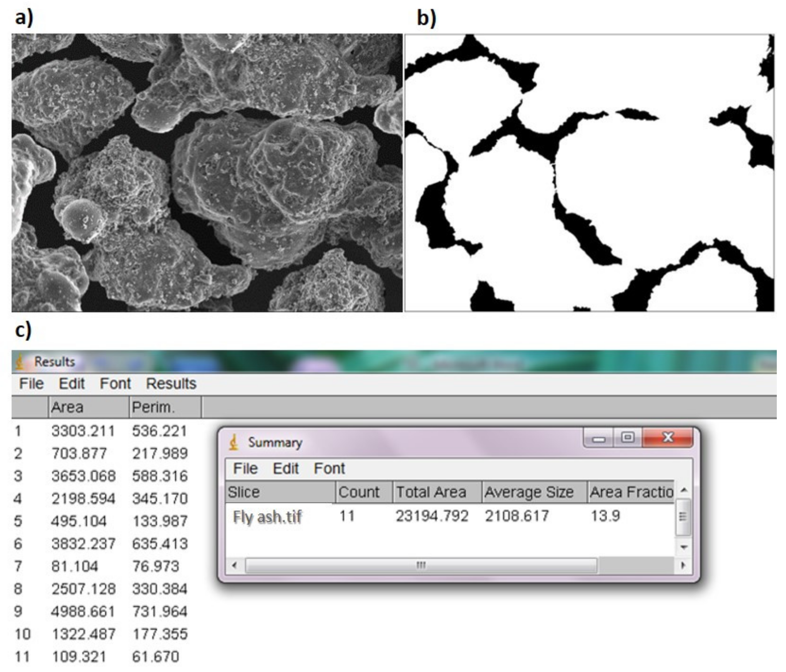Click the Count column header
Viewport: 786px width, 672px height.
360,492
